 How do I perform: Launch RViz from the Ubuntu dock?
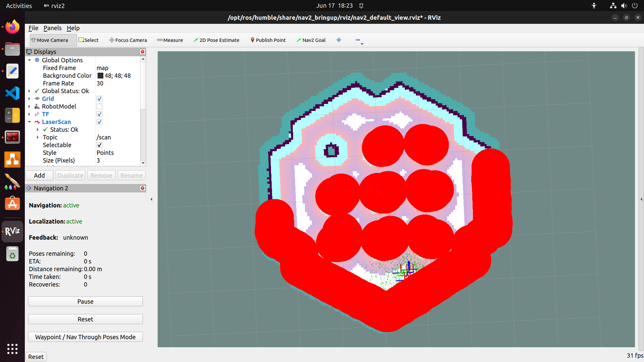coord(12,231)
